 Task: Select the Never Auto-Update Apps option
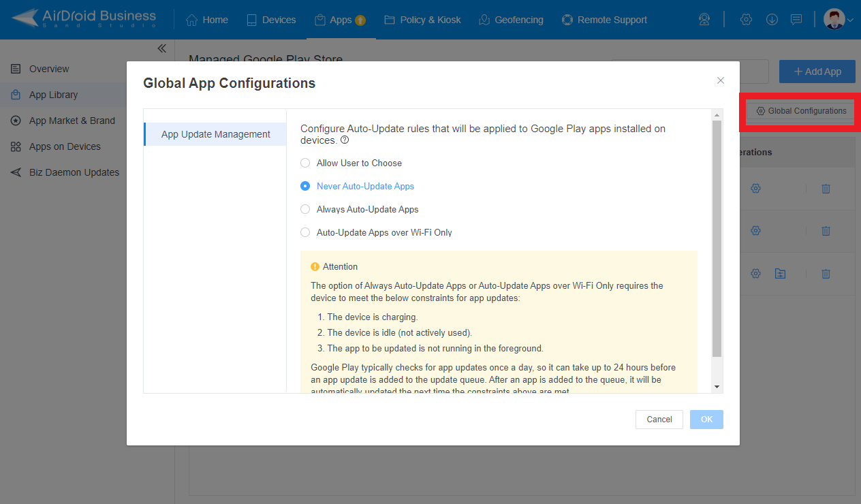click(x=305, y=186)
